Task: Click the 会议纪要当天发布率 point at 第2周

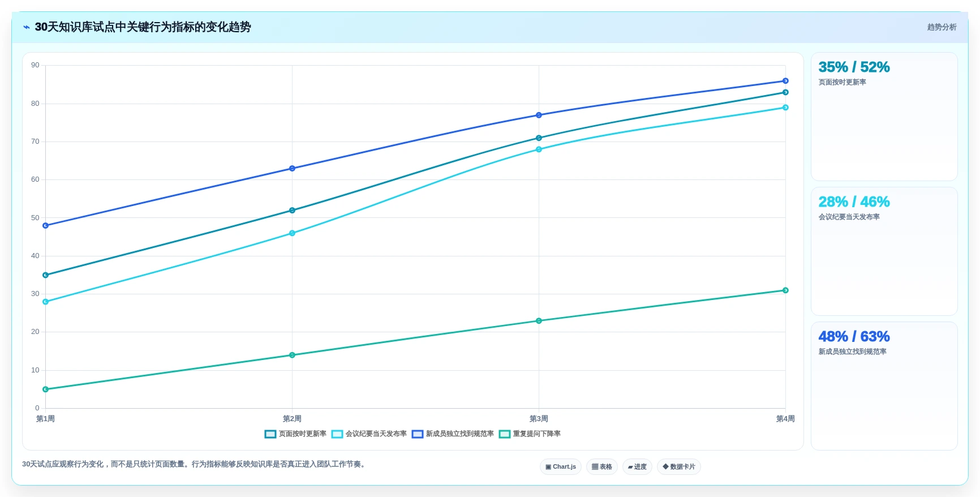Action: (x=292, y=233)
